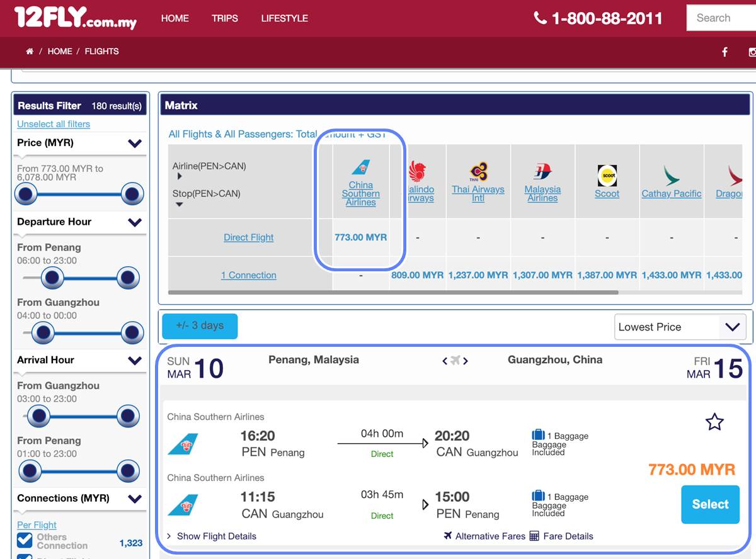
Task: Toggle the Others Connection checkbox
Action: tap(25, 540)
